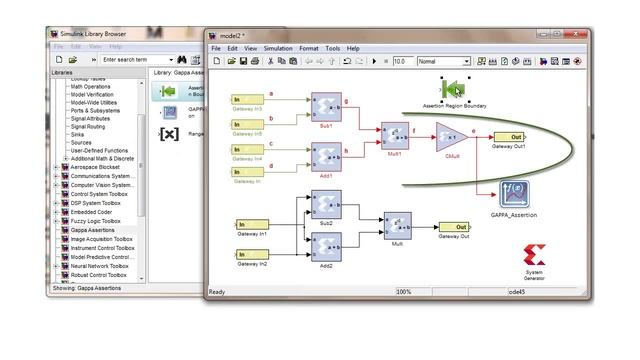Select the Gateway In3 block
The height and width of the screenshot is (360, 640).
point(247,100)
